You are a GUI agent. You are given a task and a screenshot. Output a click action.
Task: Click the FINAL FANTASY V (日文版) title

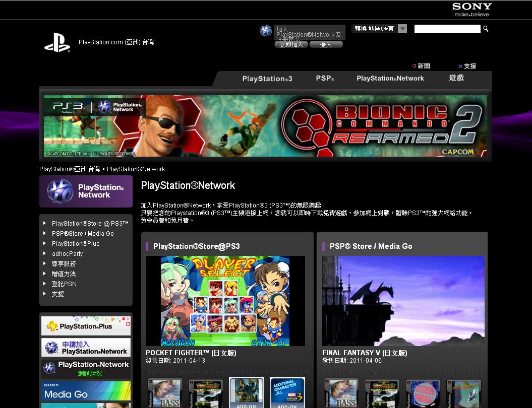coord(365,353)
